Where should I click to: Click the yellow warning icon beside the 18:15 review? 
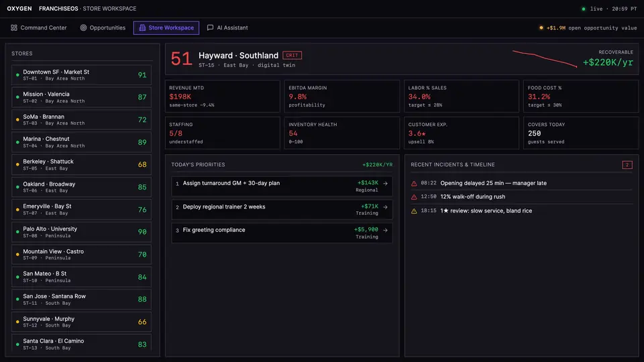414,211
